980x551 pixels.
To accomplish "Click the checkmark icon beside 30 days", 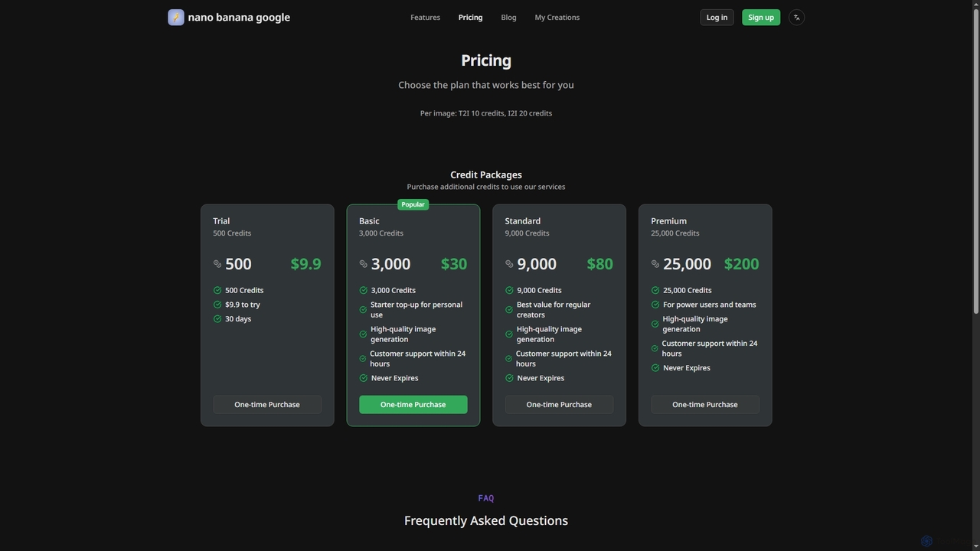I will [217, 319].
